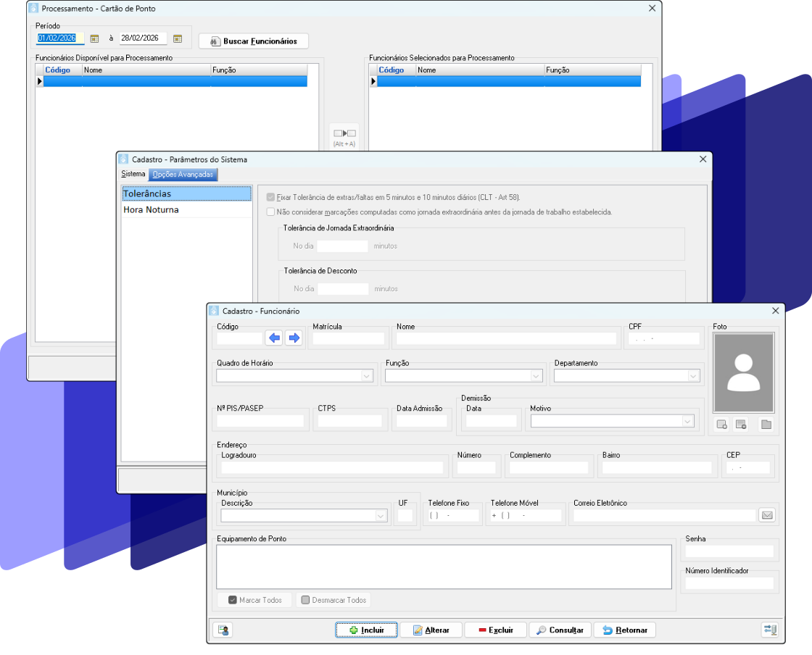Image resolution: width=812 pixels, height=655 pixels.
Task: Click the folder icon under Foto
Action: pos(766,425)
